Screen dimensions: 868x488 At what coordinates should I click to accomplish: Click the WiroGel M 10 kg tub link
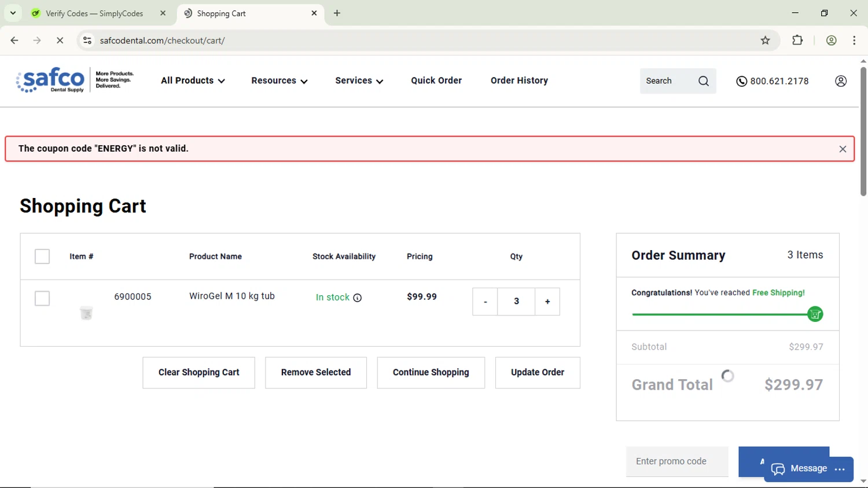(x=232, y=296)
